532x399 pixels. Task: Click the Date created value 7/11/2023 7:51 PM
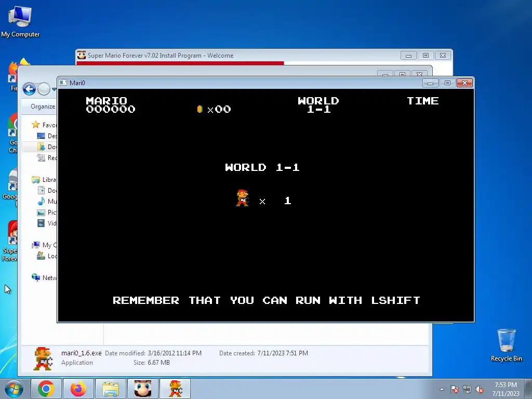(x=283, y=353)
